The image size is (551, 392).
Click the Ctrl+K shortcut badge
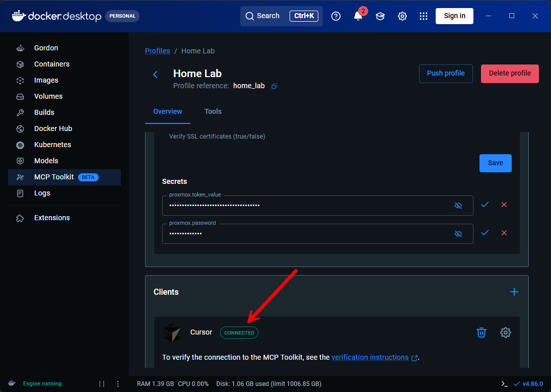(304, 16)
